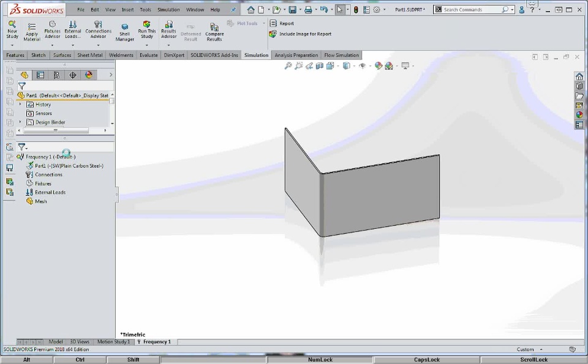Click Include Image for Report
588x364 pixels.
(x=300, y=34)
